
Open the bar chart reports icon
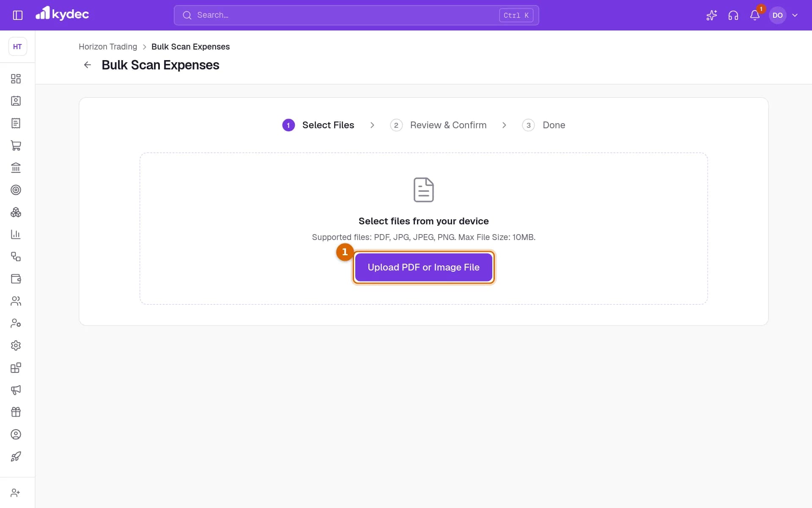click(x=16, y=234)
